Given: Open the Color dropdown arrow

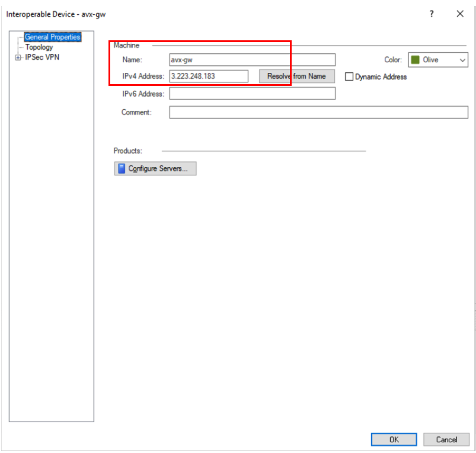Looking at the screenshot, I should point(461,60).
